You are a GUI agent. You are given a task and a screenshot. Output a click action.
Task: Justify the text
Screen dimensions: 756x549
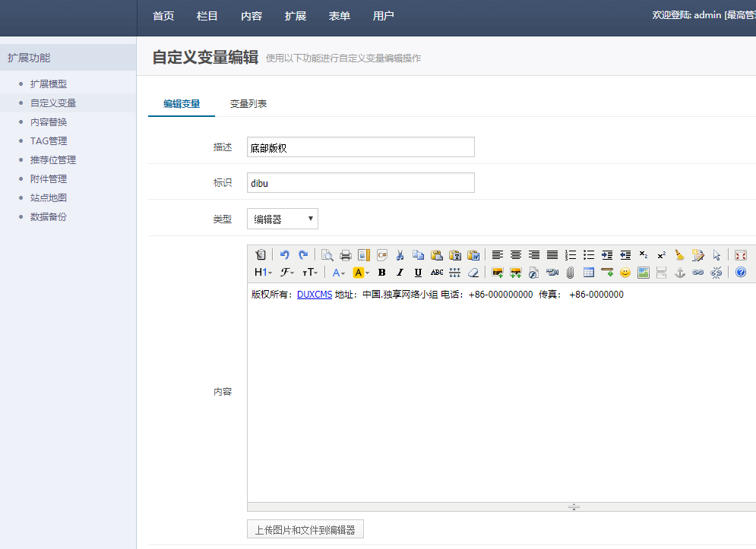click(552, 254)
